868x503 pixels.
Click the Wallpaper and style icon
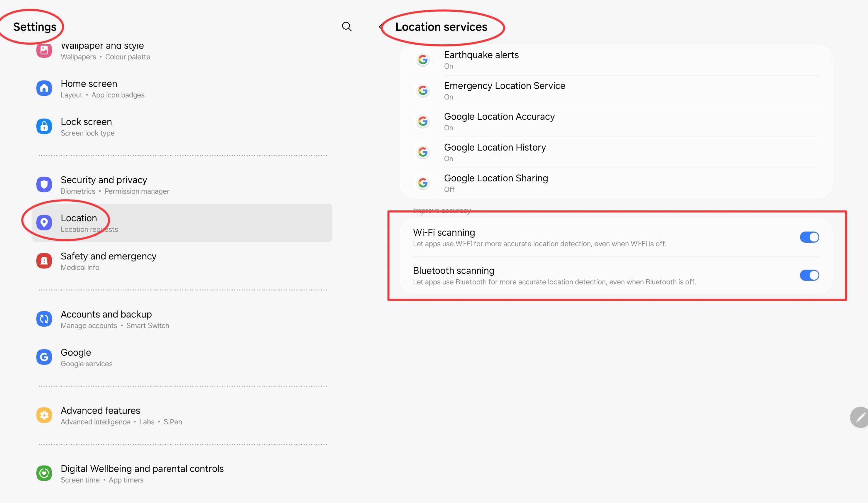point(44,51)
